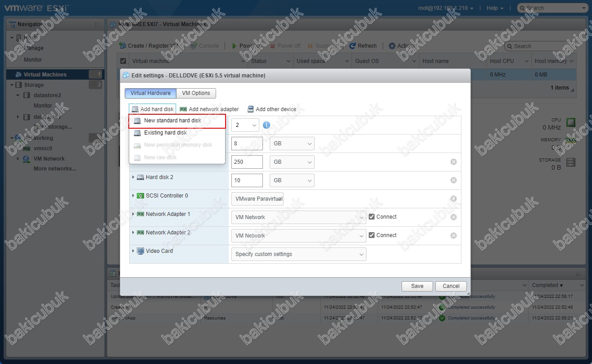Click Add network adapter
This screenshot has height=364, width=592.
tap(209, 109)
